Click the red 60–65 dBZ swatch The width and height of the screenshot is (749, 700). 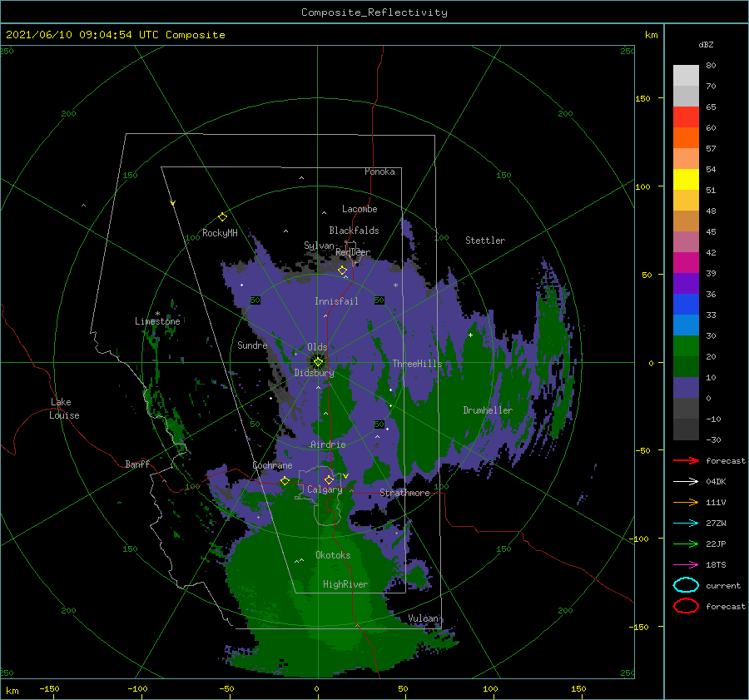tap(686, 117)
